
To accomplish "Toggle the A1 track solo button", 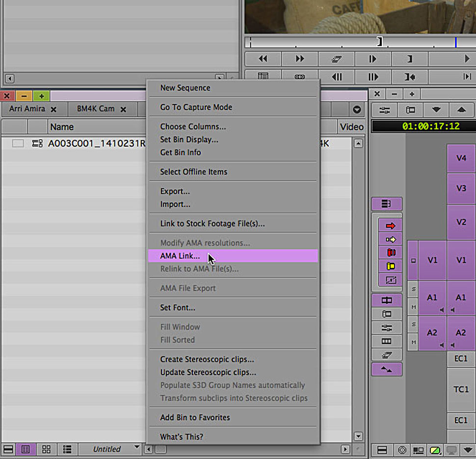I will click(413, 289).
